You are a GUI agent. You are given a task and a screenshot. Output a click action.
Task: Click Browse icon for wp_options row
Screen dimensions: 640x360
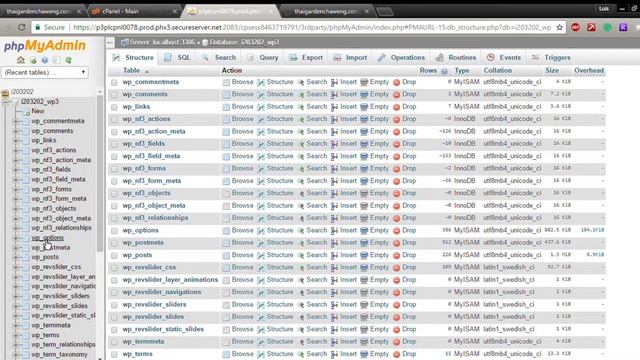click(226, 231)
